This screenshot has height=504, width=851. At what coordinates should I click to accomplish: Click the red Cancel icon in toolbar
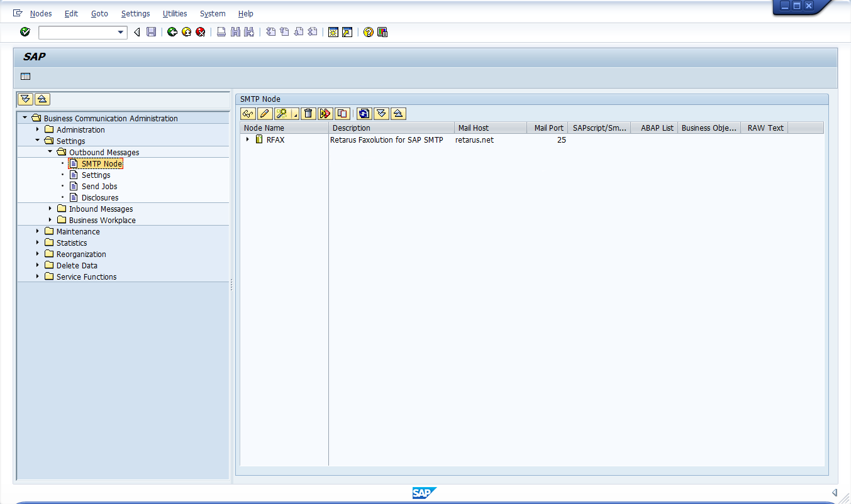click(x=200, y=32)
